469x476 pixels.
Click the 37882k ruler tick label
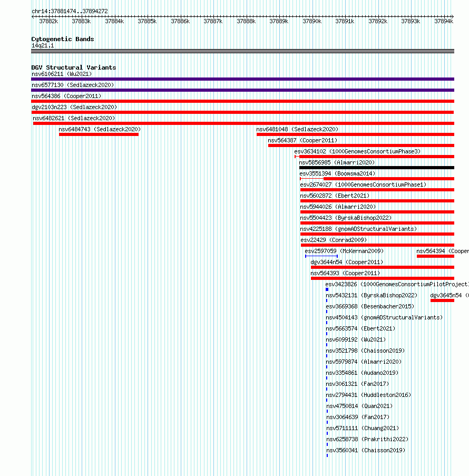pyautogui.click(x=48, y=21)
